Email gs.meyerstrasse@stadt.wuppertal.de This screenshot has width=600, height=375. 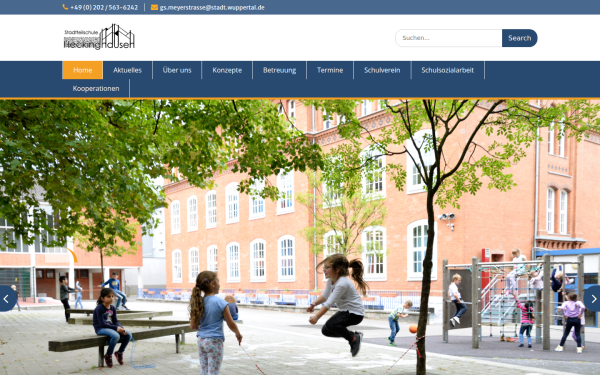coord(212,7)
